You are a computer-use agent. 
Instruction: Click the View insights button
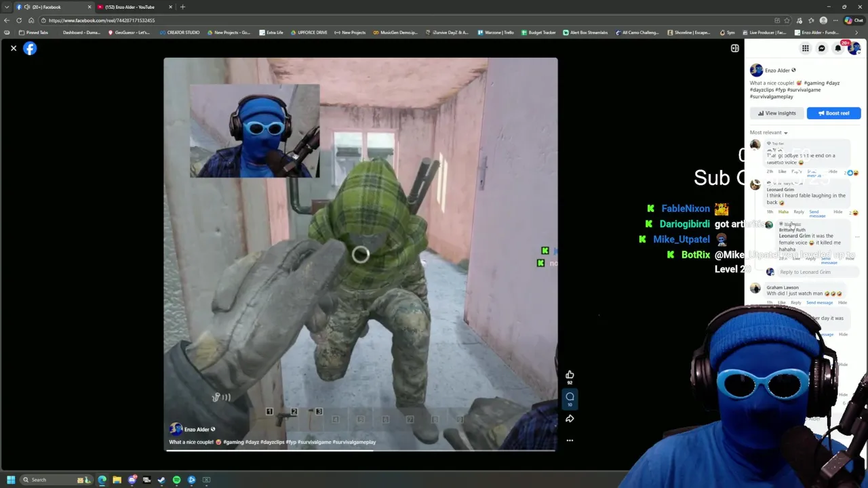(x=777, y=113)
